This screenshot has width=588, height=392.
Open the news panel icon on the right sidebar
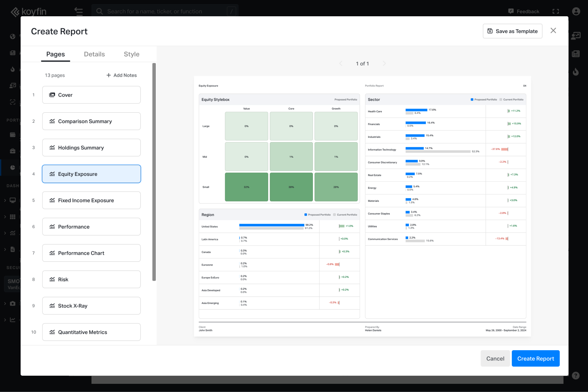[576, 53]
